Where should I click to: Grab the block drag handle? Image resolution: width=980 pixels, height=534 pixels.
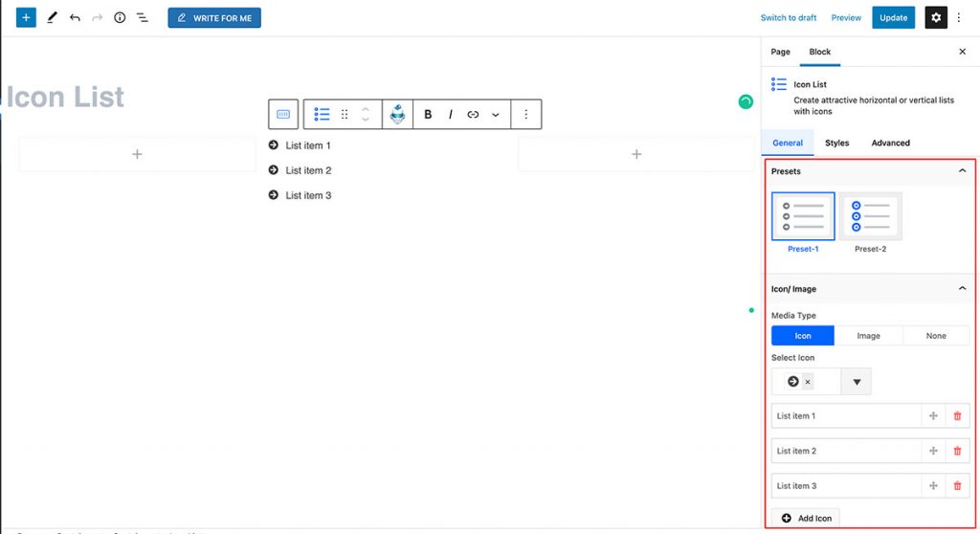(x=344, y=114)
